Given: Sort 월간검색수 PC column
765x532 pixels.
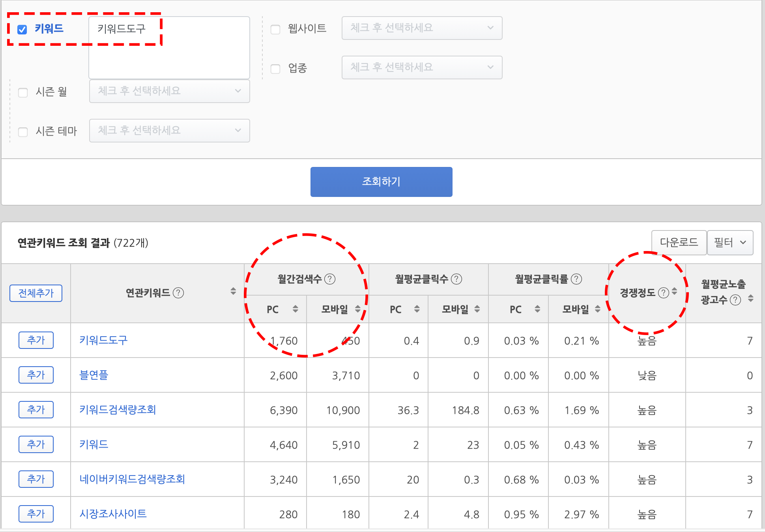Looking at the screenshot, I should (x=295, y=309).
